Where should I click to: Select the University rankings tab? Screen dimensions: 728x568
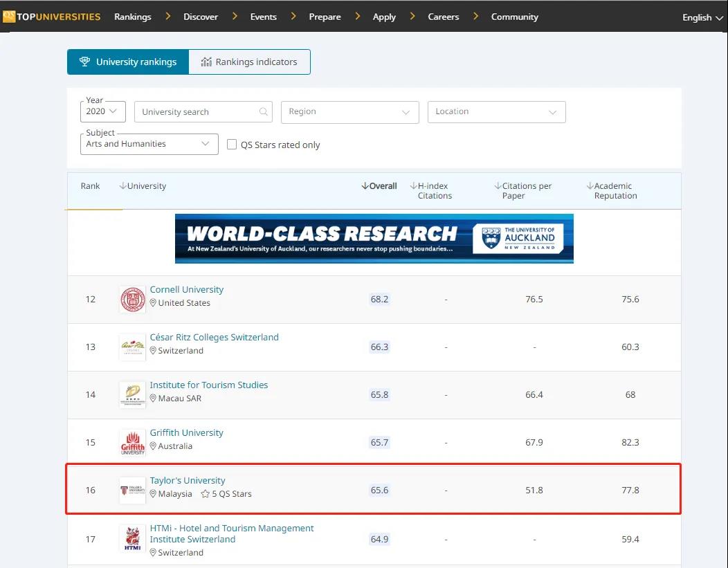(128, 62)
